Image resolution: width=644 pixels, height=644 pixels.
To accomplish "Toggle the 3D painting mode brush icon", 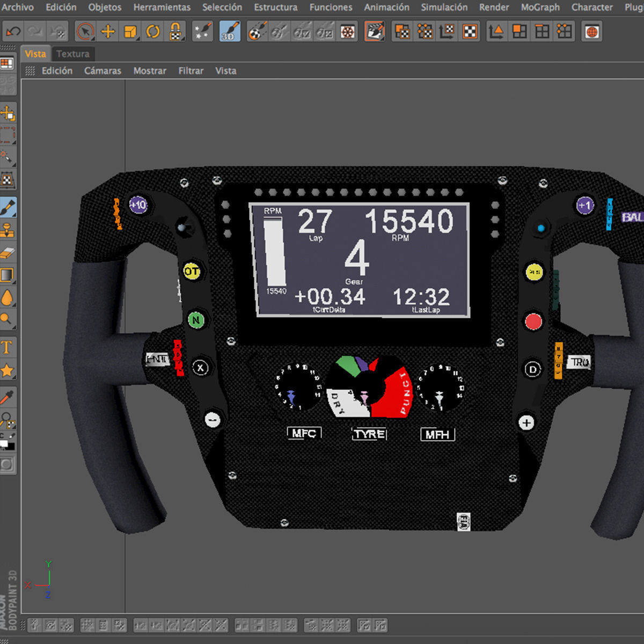I will [230, 32].
